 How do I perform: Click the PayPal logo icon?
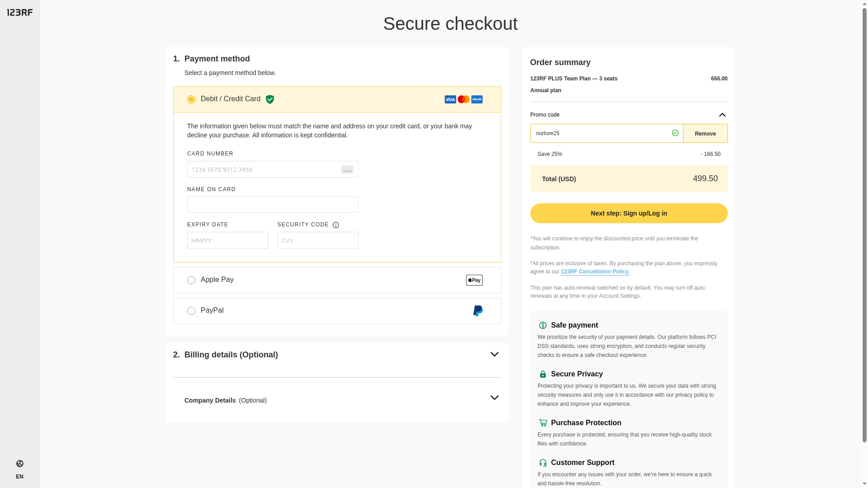coord(478,311)
